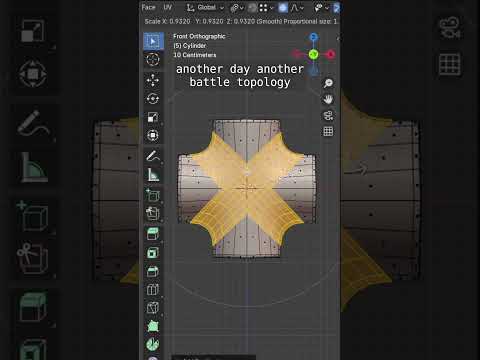Image resolution: width=480 pixels, height=360 pixels.
Task: Click the 'Front Orthographic' view label
Action: pos(199,36)
